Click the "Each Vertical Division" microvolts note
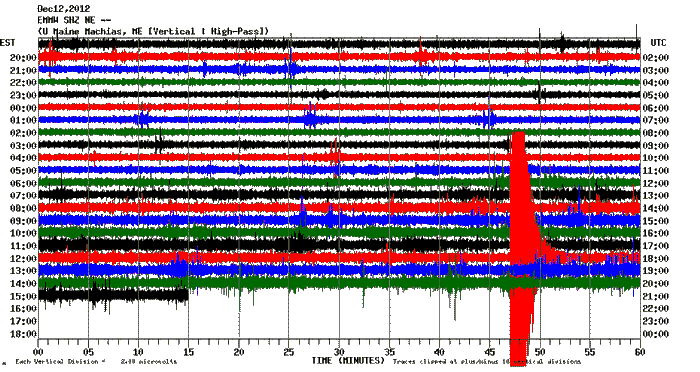The width and height of the screenshot is (700, 372). click(x=96, y=362)
